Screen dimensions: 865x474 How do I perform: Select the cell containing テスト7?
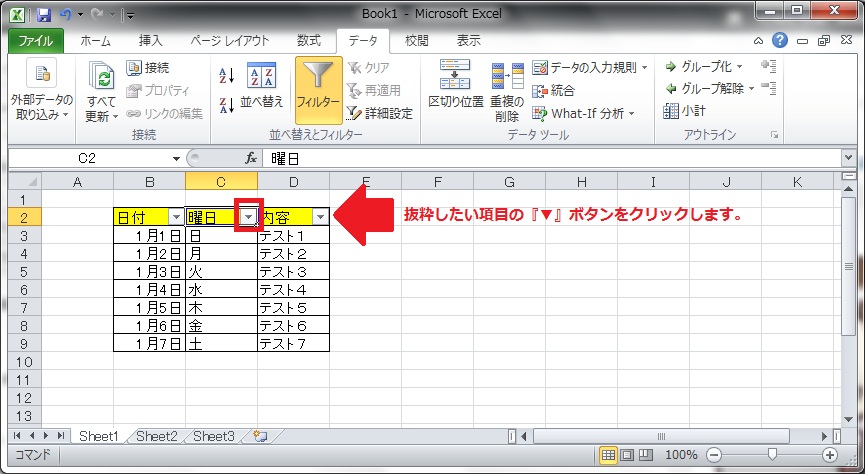pyautogui.click(x=293, y=344)
